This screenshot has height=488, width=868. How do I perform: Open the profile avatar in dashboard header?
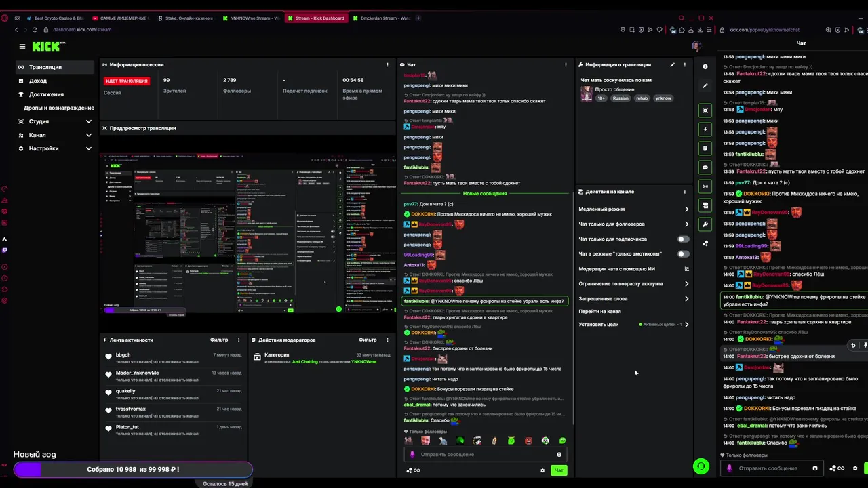696,46
